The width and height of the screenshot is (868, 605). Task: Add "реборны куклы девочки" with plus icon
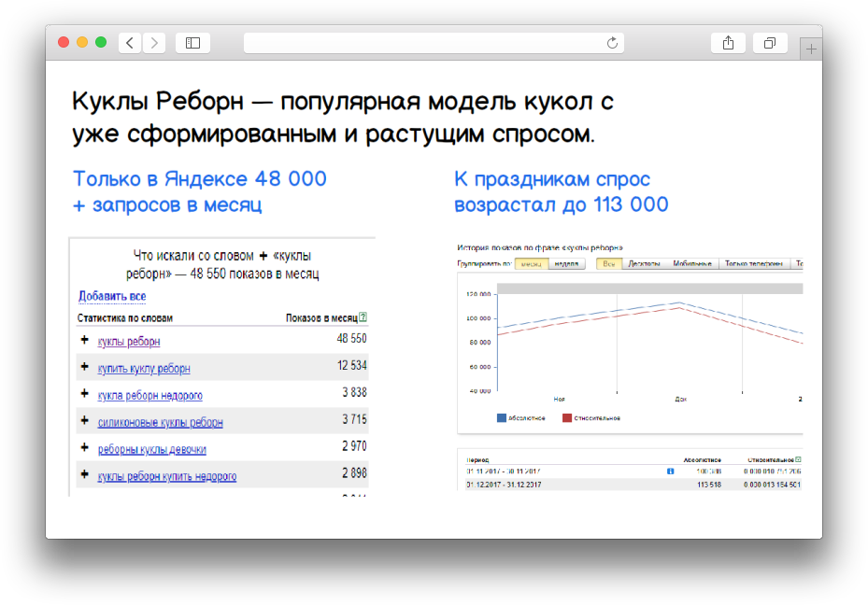85,447
